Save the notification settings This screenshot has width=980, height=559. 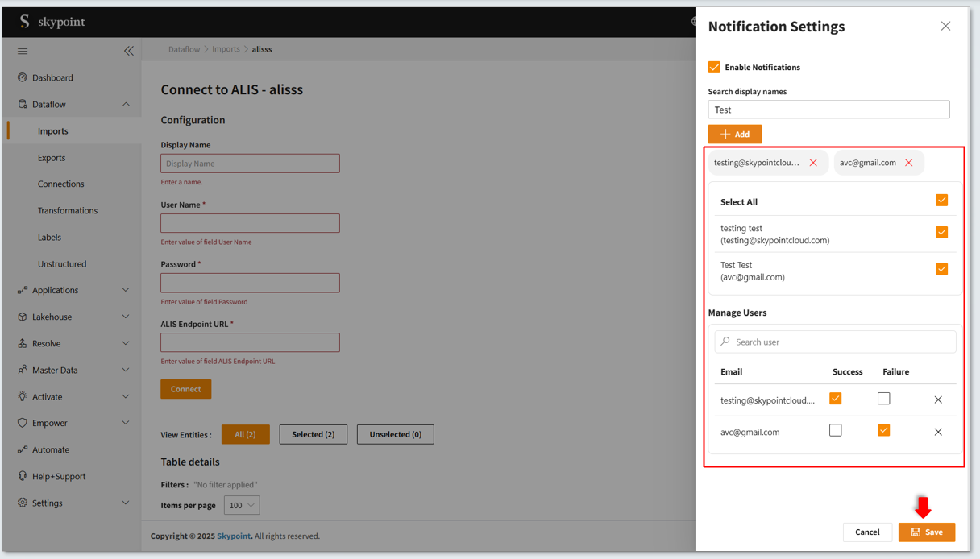pyautogui.click(x=926, y=532)
